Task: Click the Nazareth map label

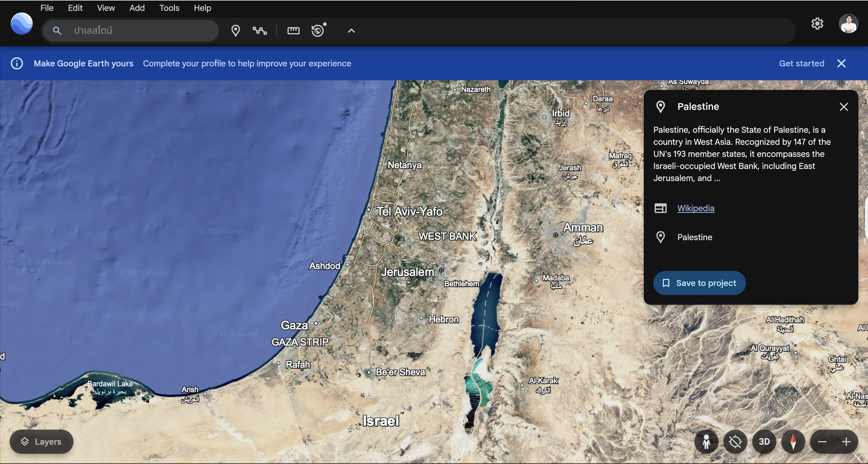Action: pos(476,89)
